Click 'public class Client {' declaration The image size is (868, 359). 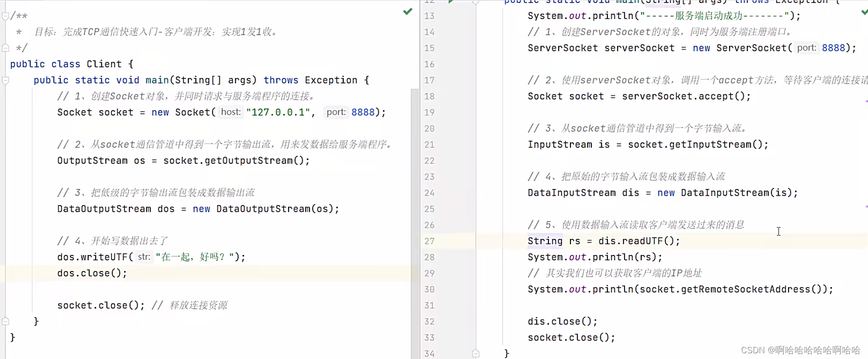click(x=72, y=64)
